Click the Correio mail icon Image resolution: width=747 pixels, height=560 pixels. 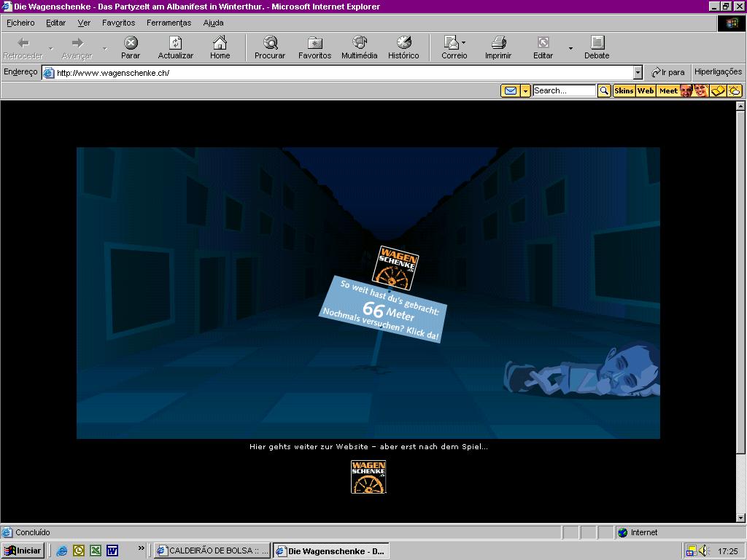click(x=451, y=43)
